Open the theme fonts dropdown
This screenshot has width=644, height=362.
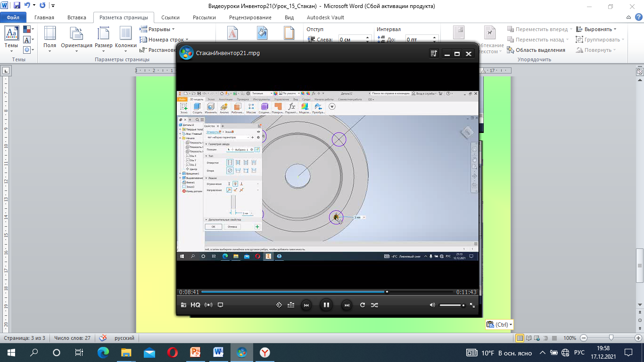28,40
